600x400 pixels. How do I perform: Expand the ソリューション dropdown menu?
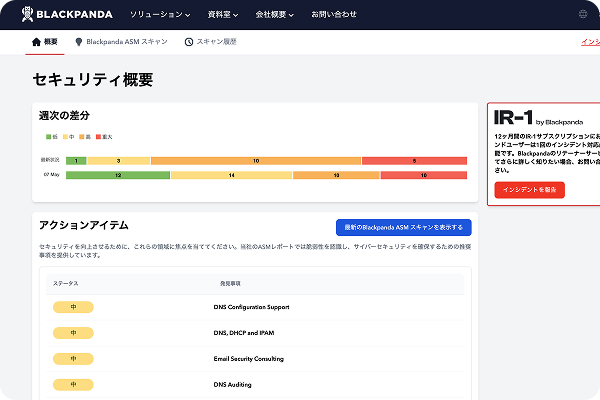point(160,15)
